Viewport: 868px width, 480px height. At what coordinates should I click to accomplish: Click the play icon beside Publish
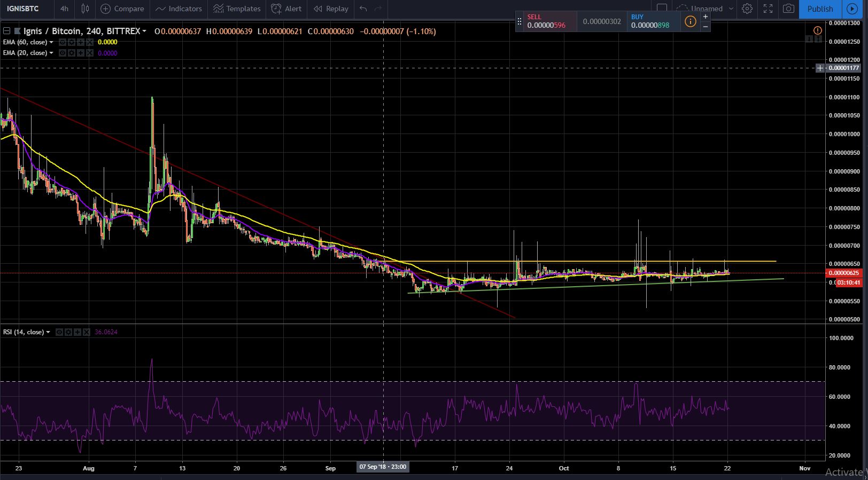pyautogui.click(x=851, y=9)
